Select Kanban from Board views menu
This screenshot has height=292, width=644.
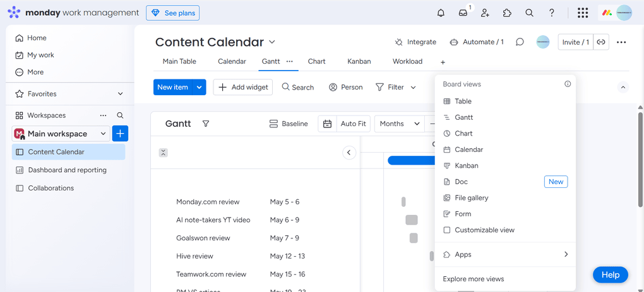(x=466, y=166)
